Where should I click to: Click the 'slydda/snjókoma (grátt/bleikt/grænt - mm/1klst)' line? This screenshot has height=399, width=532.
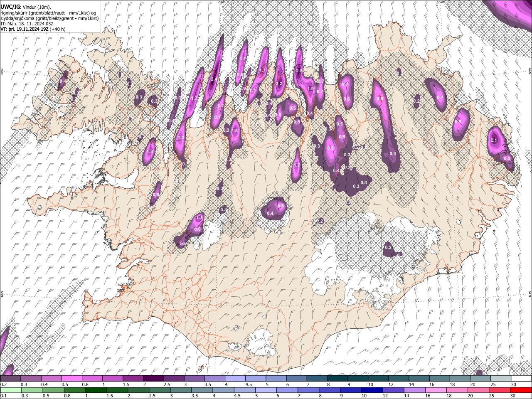49,18
